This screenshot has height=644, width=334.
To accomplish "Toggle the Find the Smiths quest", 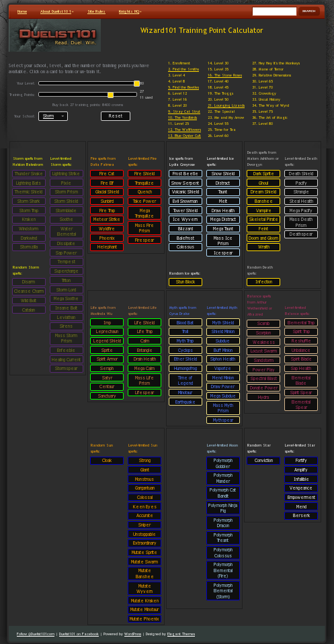I will tap(183, 69).
